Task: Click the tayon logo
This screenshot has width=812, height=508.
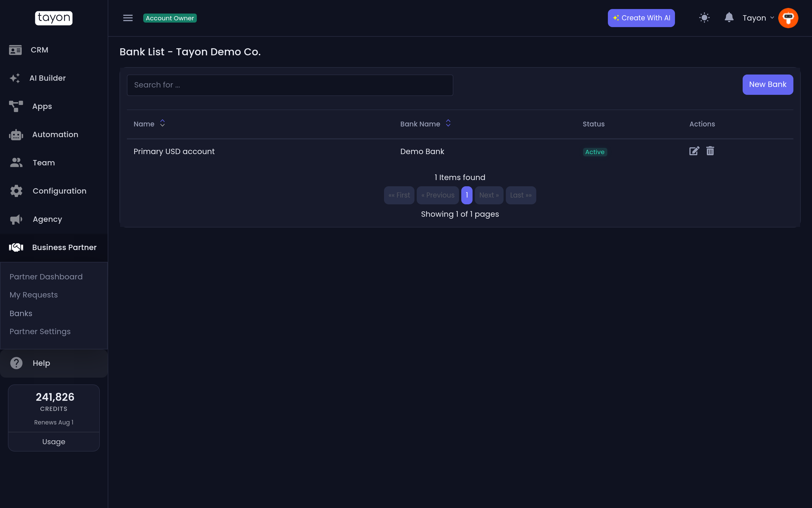Action: click(54, 18)
